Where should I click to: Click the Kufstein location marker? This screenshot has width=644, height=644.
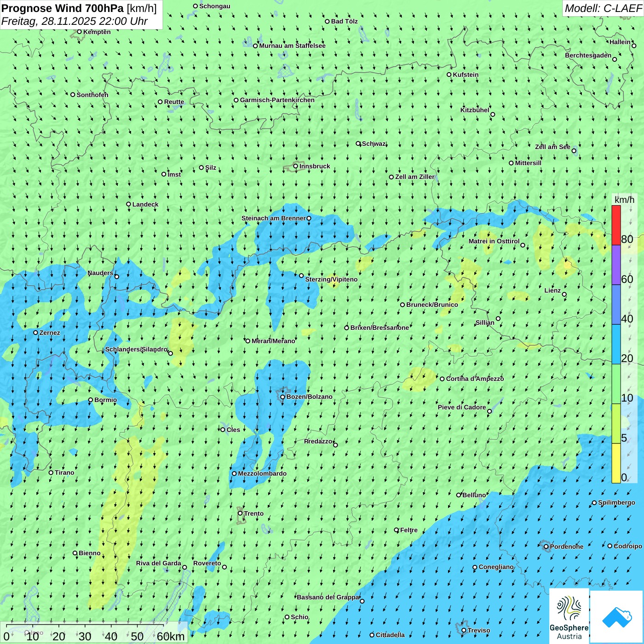click(449, 75)
